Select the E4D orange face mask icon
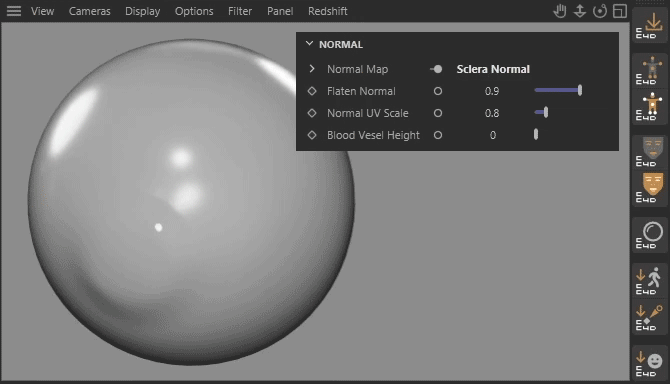The width and height of the screenshot is (670, 384). click(649, 188)
